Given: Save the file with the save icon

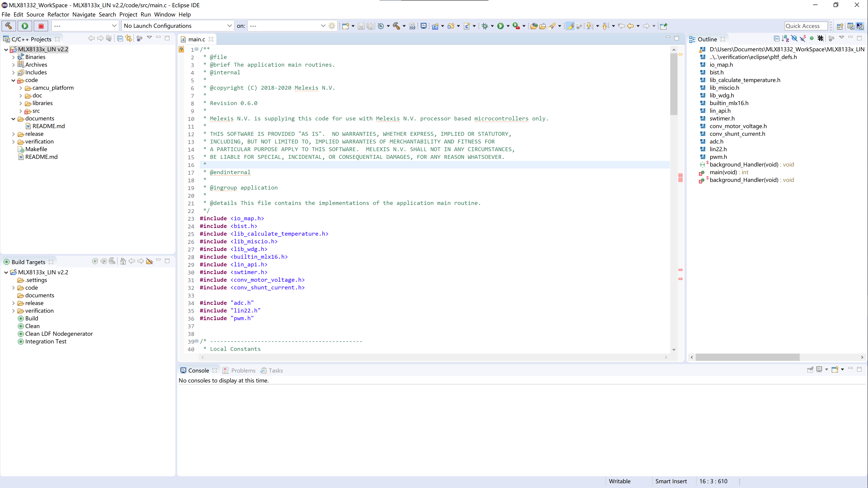Looking at the screenshot, I should point(361,26).
